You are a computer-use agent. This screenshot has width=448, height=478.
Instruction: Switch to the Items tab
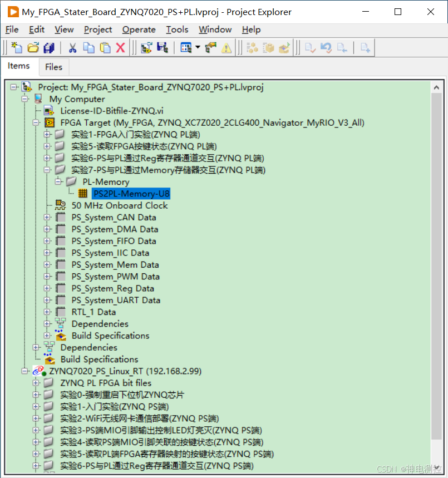[18, 66]
